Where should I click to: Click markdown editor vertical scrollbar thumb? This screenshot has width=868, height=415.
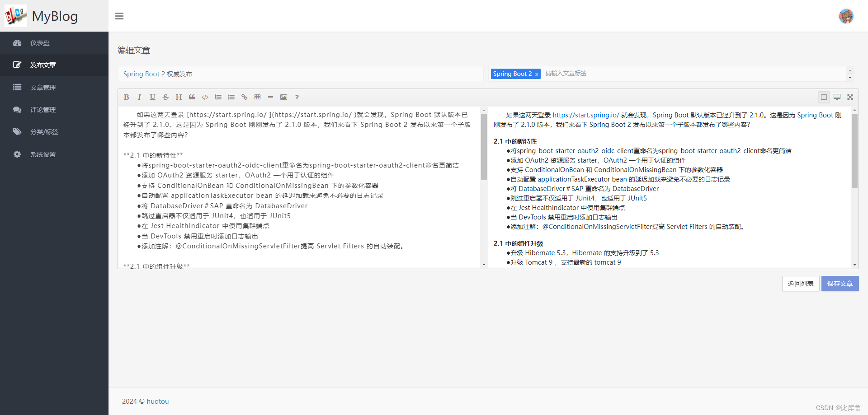[484, 147]
